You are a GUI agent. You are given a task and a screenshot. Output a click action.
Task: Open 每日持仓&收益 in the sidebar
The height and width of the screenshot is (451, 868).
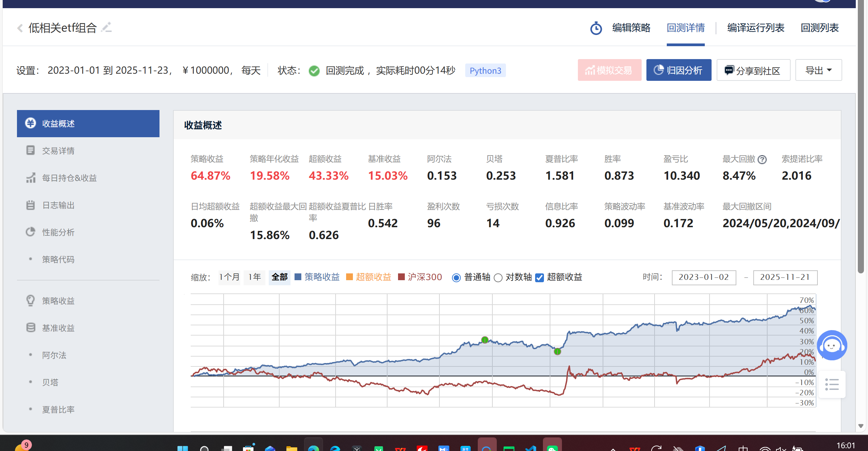click(x=69, y=178)
